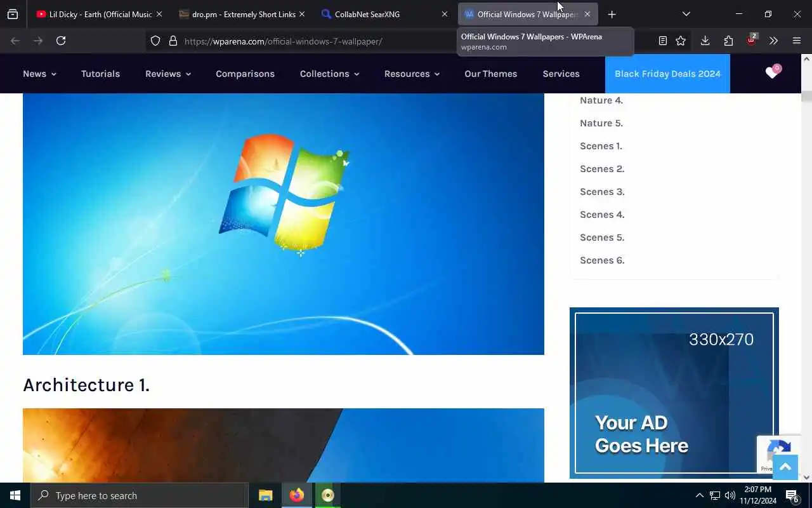Open the volume control in tray
Viewport: 812px width, 508px height.
point(730,495)
